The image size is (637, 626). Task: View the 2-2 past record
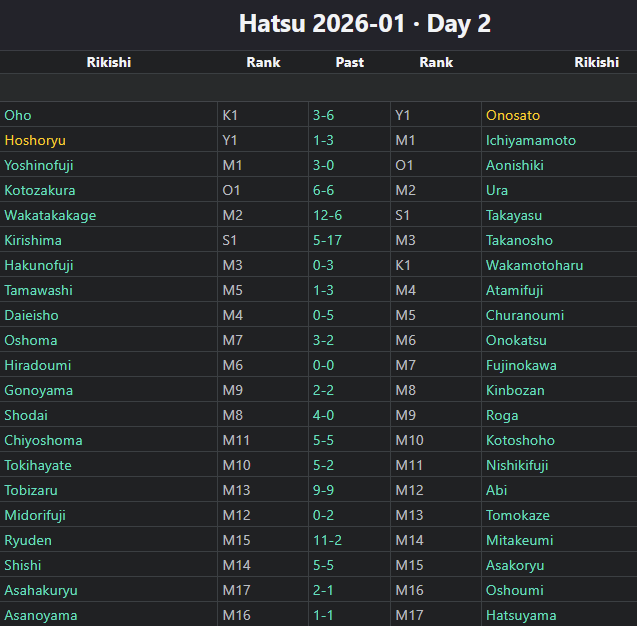(x=323, y=390)
